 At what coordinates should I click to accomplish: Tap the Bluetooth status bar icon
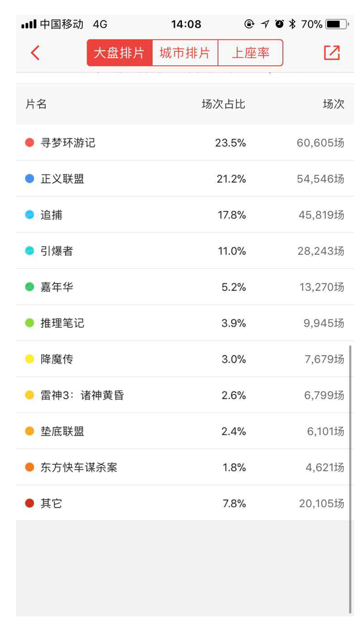292,24
